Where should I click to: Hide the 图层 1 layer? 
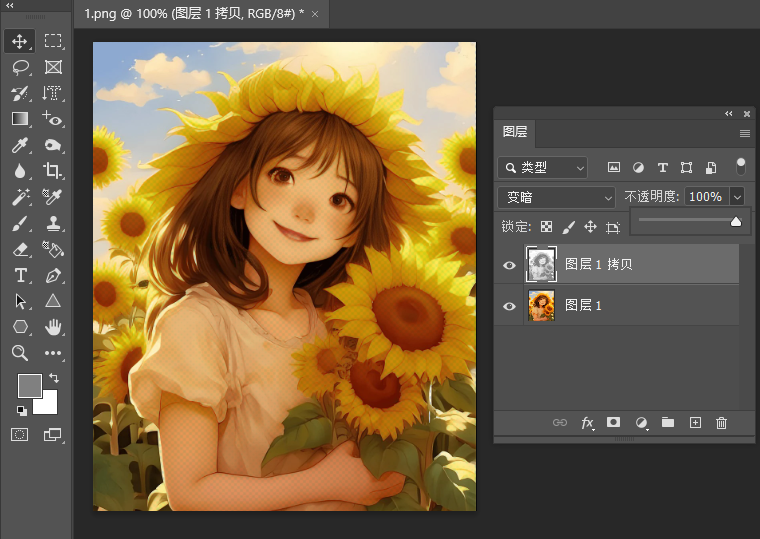click(x=509, y=306)
